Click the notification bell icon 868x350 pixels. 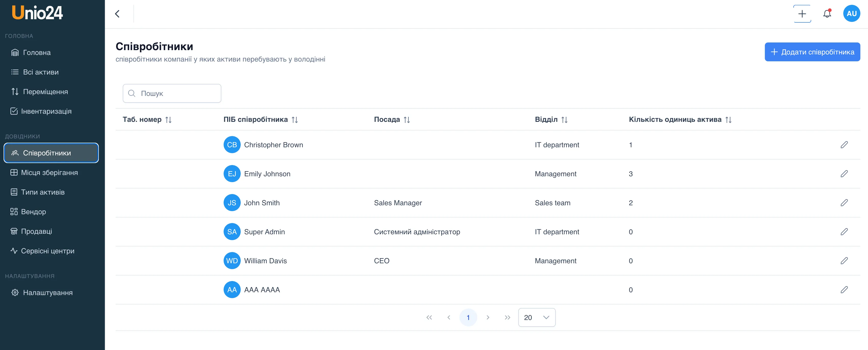point(827,14)
